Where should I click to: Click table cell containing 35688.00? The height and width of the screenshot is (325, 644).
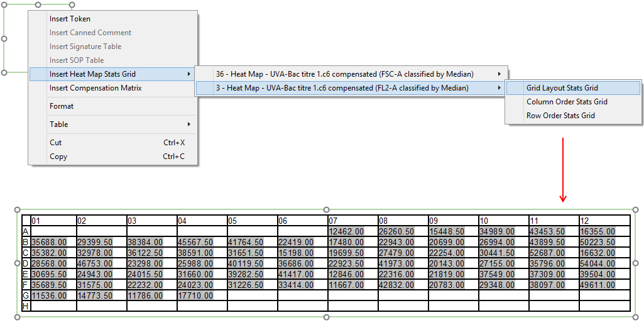[48, 242]
